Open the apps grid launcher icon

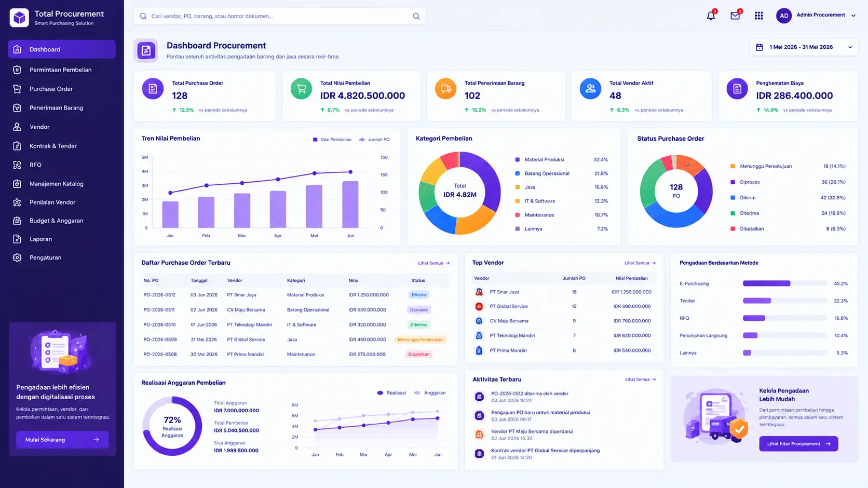pos(758,16)
